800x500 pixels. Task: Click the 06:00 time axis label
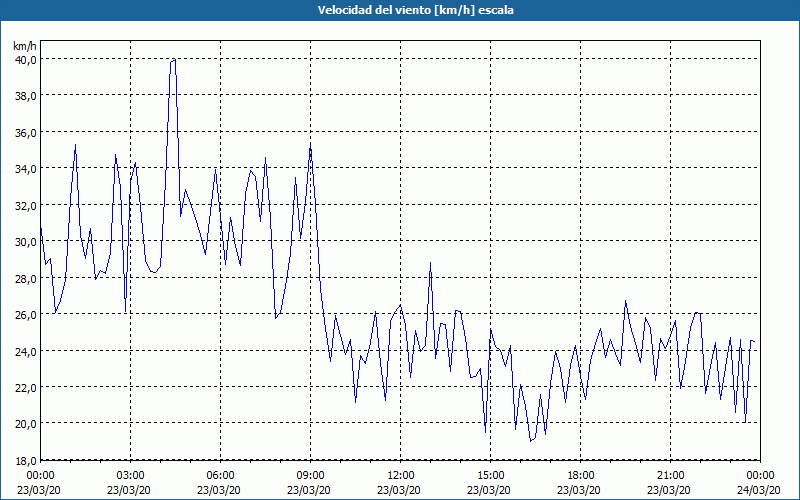click(x=220, y=476)
